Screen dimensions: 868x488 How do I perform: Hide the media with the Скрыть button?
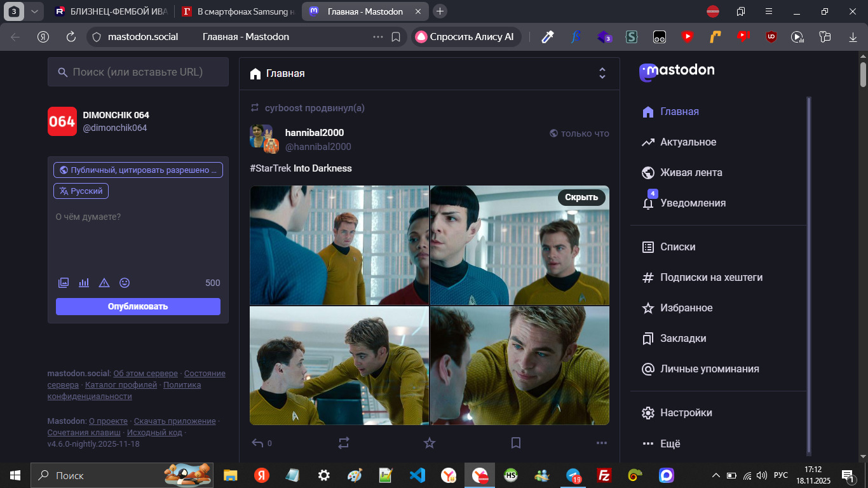coord(581,197)
